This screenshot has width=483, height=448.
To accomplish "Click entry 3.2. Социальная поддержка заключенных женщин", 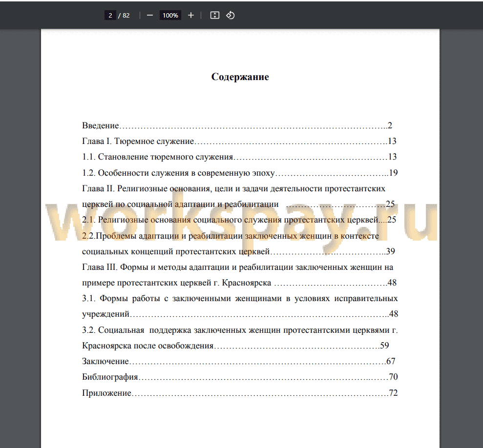I will (240, 330).
